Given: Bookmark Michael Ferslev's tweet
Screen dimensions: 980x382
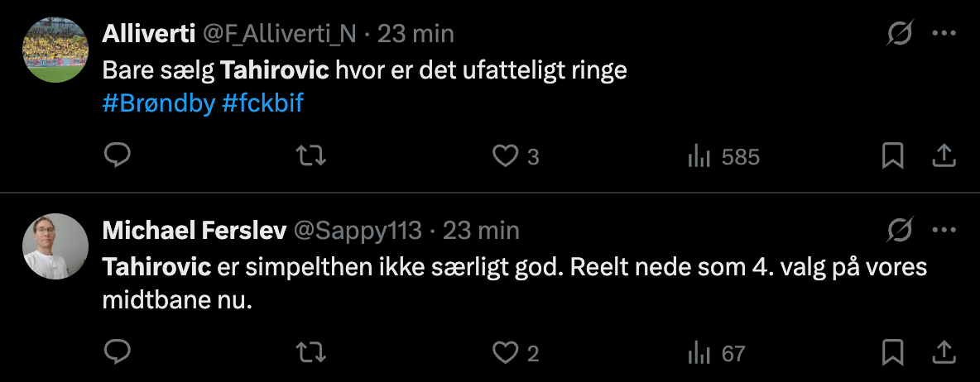Looking at the screenshot, I should [x=892, y=353].
